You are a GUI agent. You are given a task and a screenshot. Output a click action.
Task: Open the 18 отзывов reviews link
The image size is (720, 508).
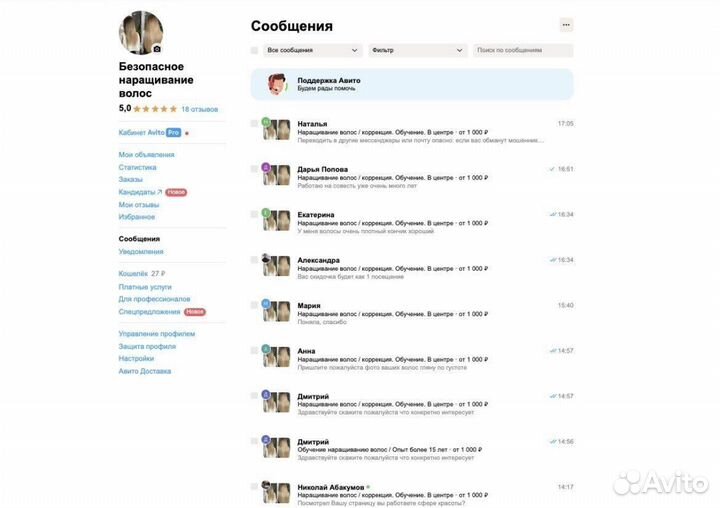point(199,109)
